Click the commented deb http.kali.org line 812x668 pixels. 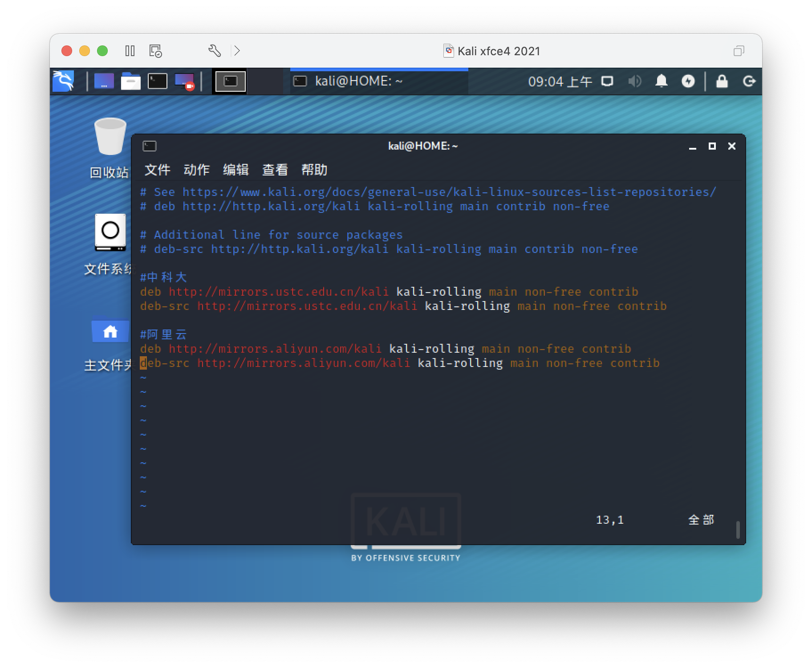374,206
